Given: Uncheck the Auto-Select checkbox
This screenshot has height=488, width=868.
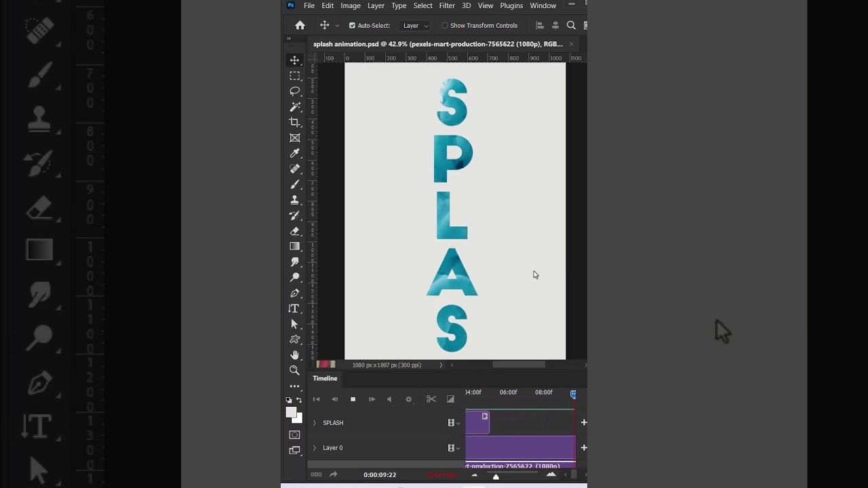Looking at the screenshot, I should pos(352,26).
